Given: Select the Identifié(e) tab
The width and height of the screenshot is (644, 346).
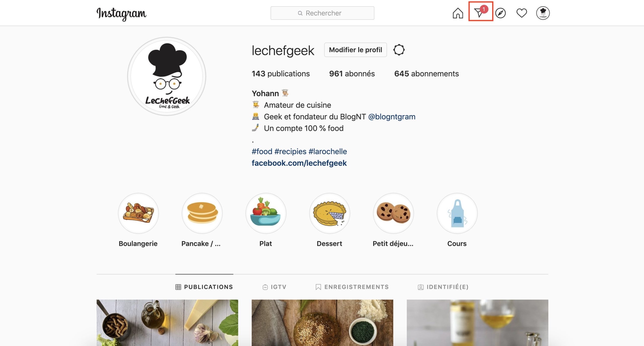Looking at the screenshot, I should pos(443,287).
